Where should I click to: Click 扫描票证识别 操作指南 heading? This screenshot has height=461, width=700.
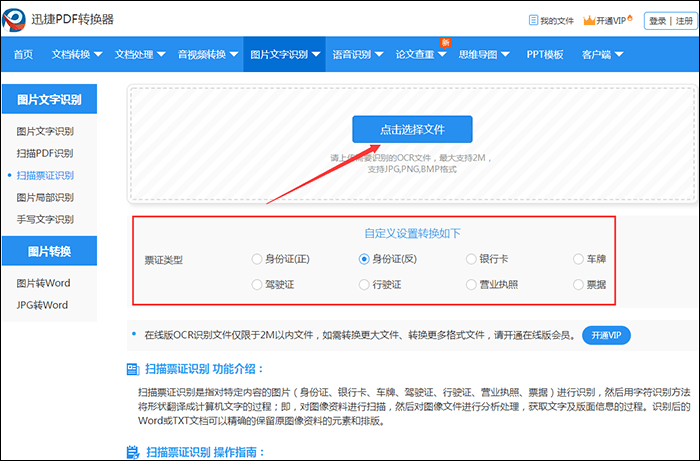(205, 452)
